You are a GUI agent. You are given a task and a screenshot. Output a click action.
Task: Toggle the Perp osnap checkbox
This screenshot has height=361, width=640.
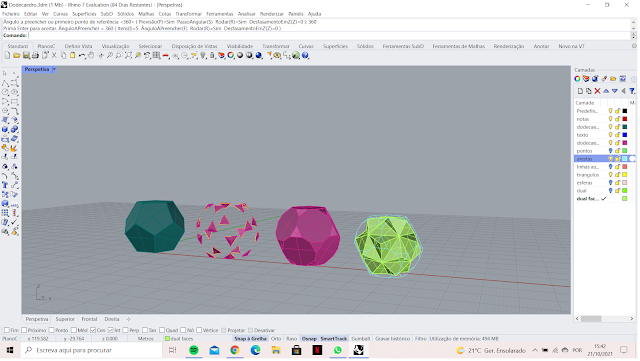tap(126, 330)
